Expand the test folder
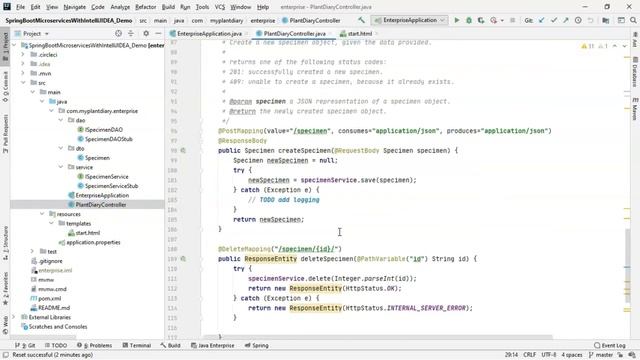Image resolution: width=640 pixels, height=360 pixels. point(32,251)
